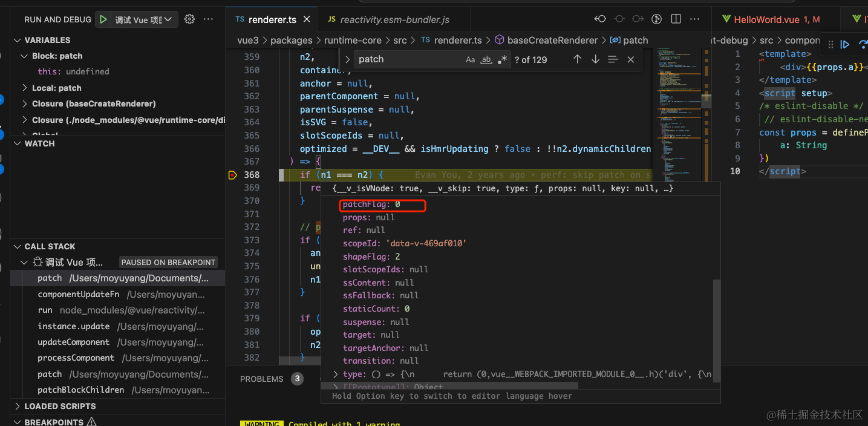This screenshot has height=426, width=868.
Task: Toggle replace mode in find widget
Action: point(347,59)
